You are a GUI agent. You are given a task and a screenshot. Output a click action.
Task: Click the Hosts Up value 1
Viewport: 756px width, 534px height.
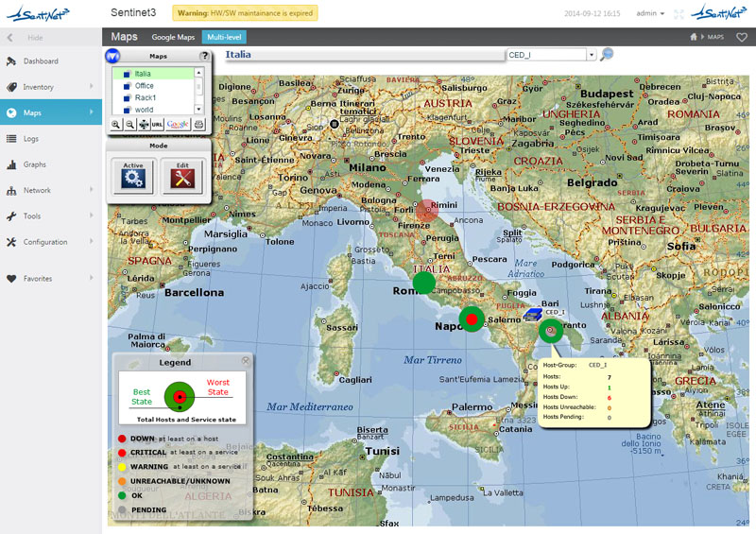tap(609, 388)
